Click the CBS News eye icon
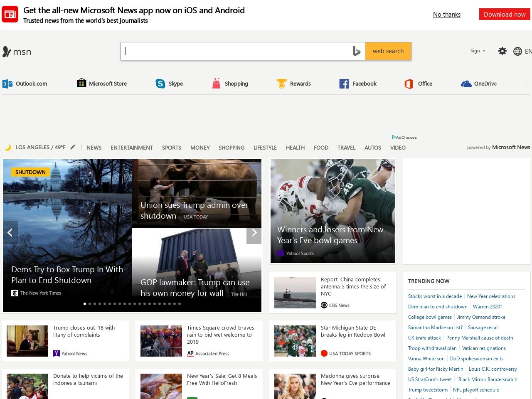This screenshot has width=532, height=399. pos(324,305)
